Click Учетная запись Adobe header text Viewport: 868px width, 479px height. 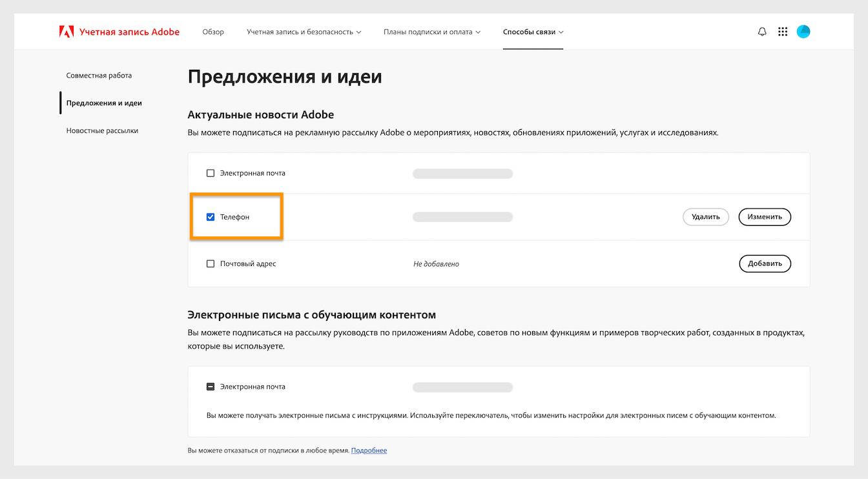tap(128, 30)
